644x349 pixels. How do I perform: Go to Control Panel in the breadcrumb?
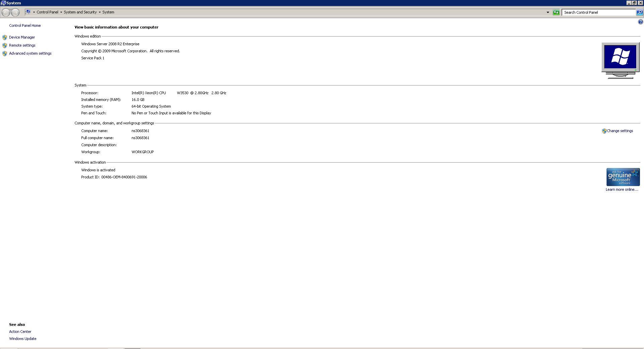47,12
